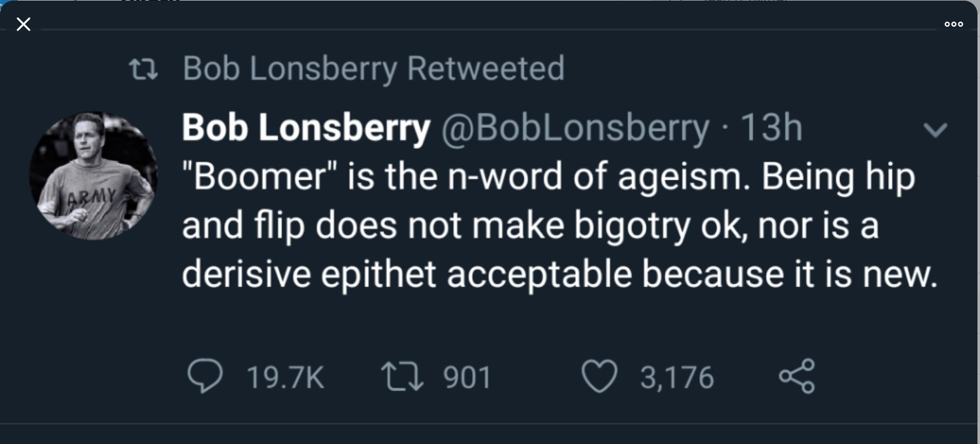Open Bob Lonsberry's profile picture
980x444 pixels.
coord(94,176)
